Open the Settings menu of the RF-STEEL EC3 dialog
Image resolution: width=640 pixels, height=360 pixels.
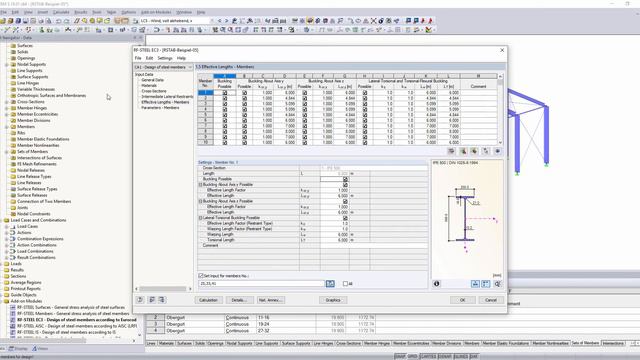165,58
